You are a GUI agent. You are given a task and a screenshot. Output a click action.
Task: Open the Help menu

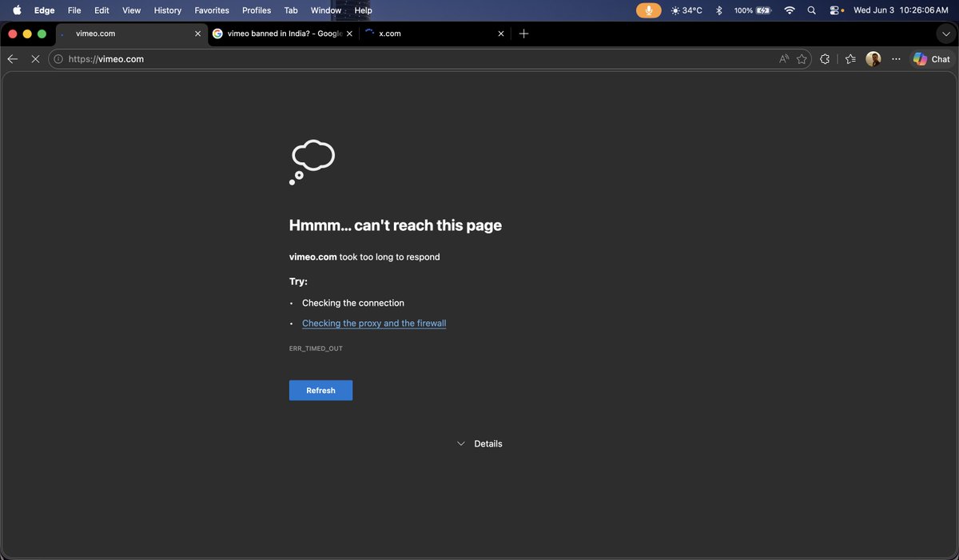[364, 10]
